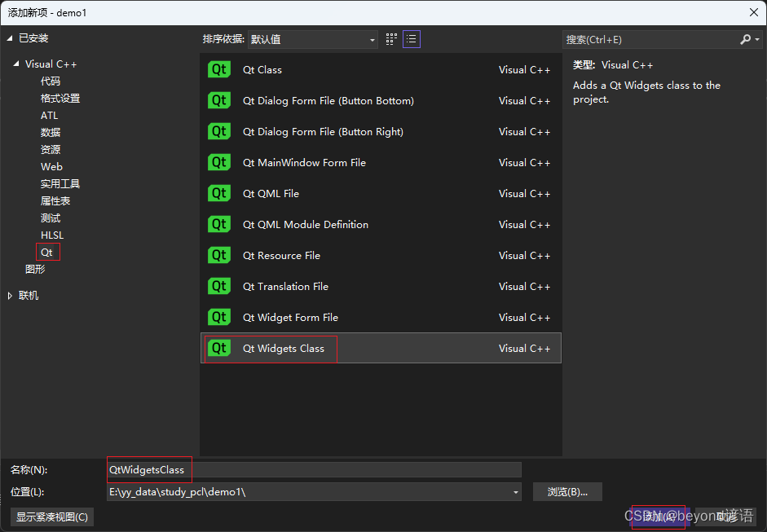Select the 数据 category
This screenshot has width=767, height=532.
[x=51, y=133]
